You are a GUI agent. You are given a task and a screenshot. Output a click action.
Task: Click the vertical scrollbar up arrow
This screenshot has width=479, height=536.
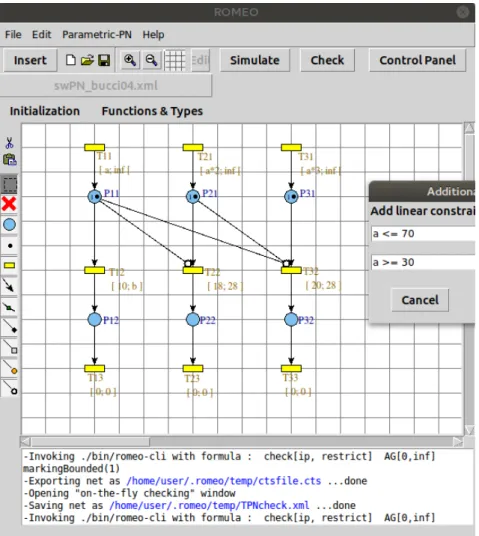[469, 128]
